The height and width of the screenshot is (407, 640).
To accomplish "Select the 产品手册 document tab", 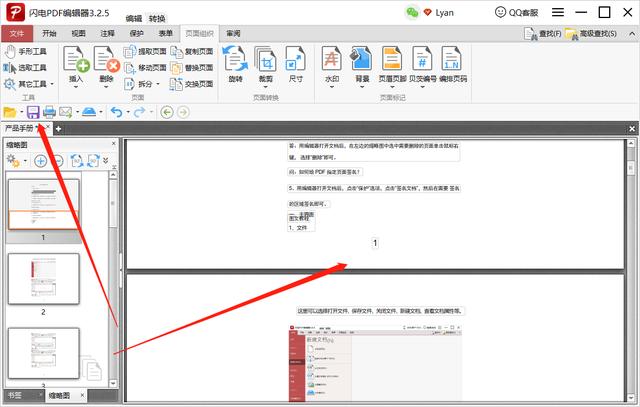I will (19, 129).
